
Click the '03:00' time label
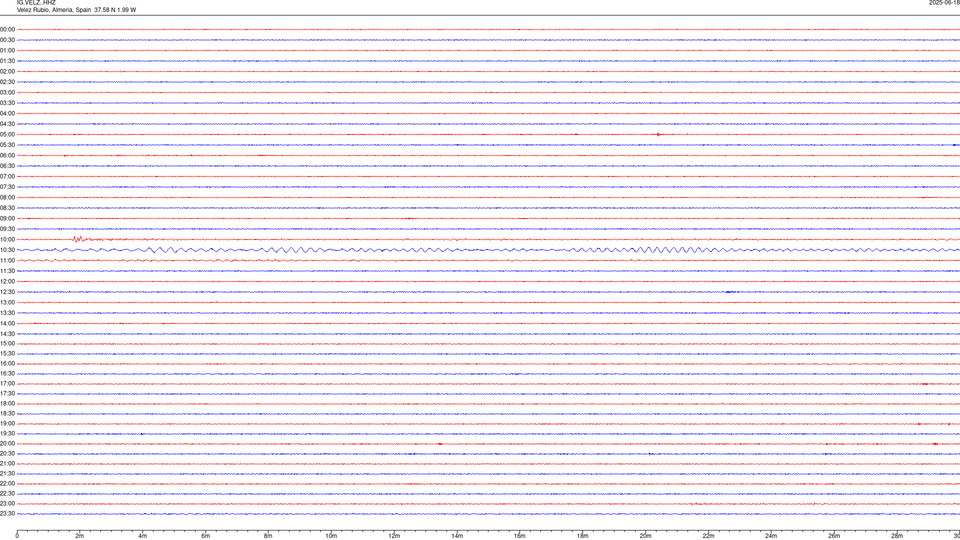tap(7, 92)
